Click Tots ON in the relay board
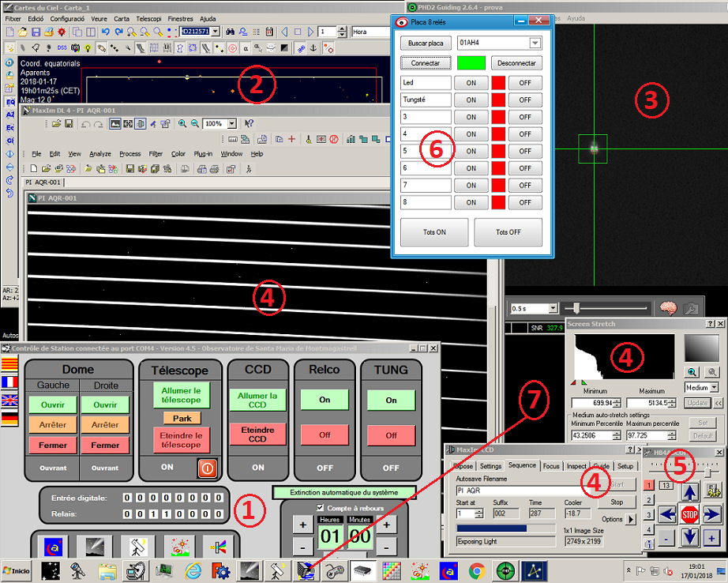Viewport: 728px width, 583px height. [x=434, y=231]
